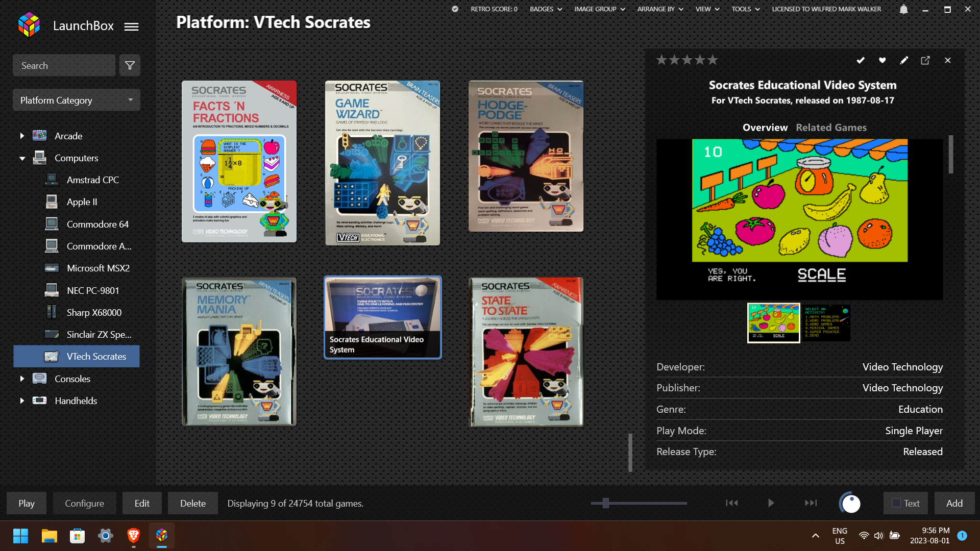
Task: Expand the Handhelds tree node
Action: pyautogui.click(x=22, y=400)
